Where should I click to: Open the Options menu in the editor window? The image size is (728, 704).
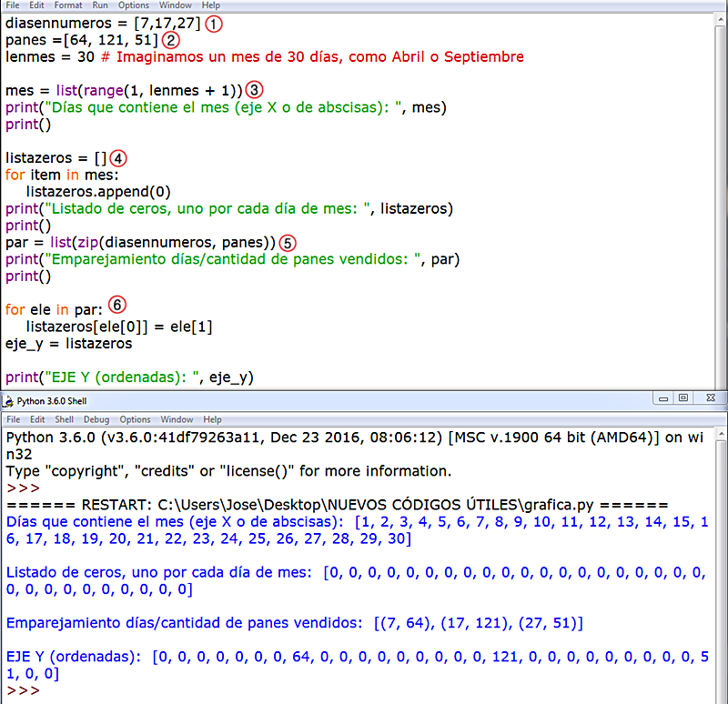coord(133,5)
